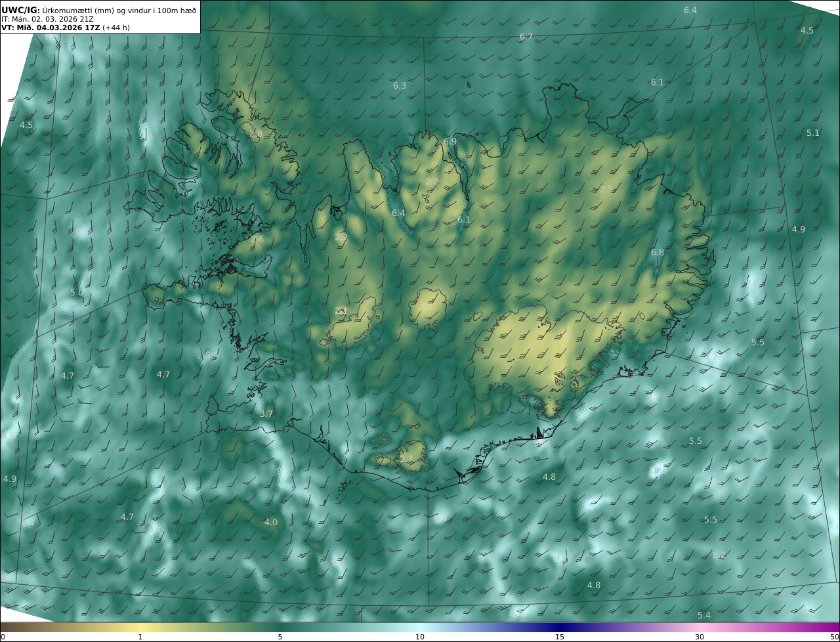The image size is (840, 642).
Task: Click the map value 5.1
Action: tap(813, 133)
